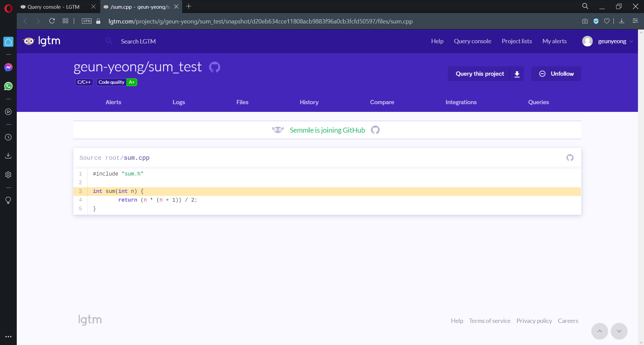Switch to History tab

tap(309, 102)
